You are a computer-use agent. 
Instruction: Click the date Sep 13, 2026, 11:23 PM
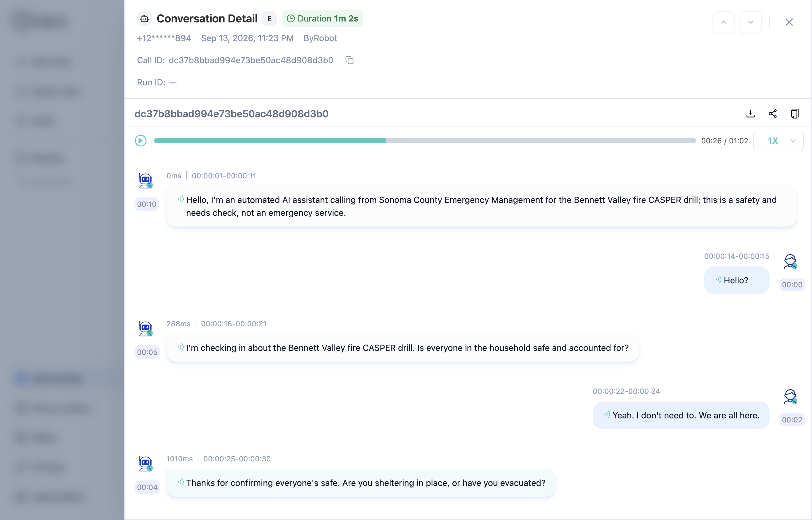247,38
